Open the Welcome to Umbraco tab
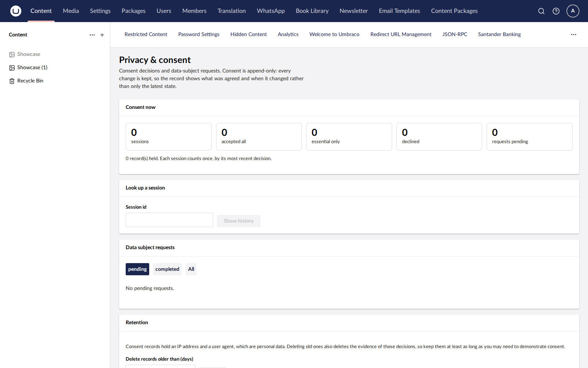Viewport: 588px width, 368px height. 334,35
